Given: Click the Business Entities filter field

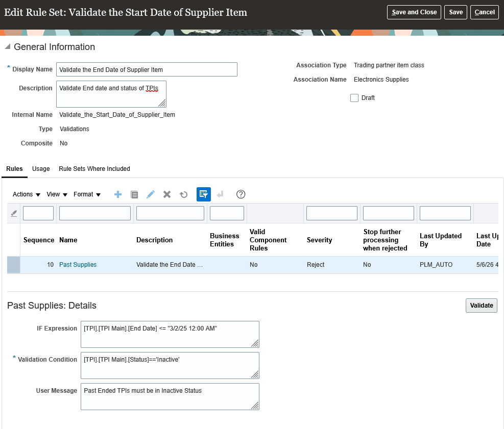Looking at the screenshot, I should click(x=227, y=213).
